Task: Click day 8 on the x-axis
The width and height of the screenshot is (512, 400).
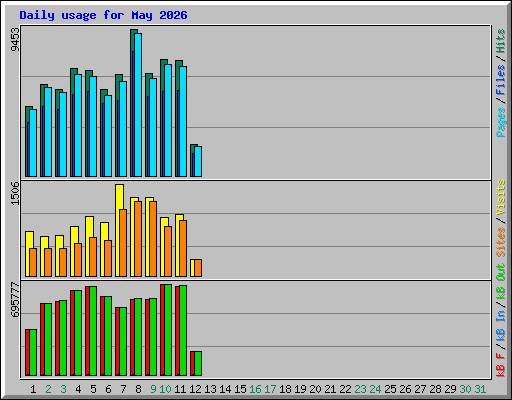Action: coord(138,389)
